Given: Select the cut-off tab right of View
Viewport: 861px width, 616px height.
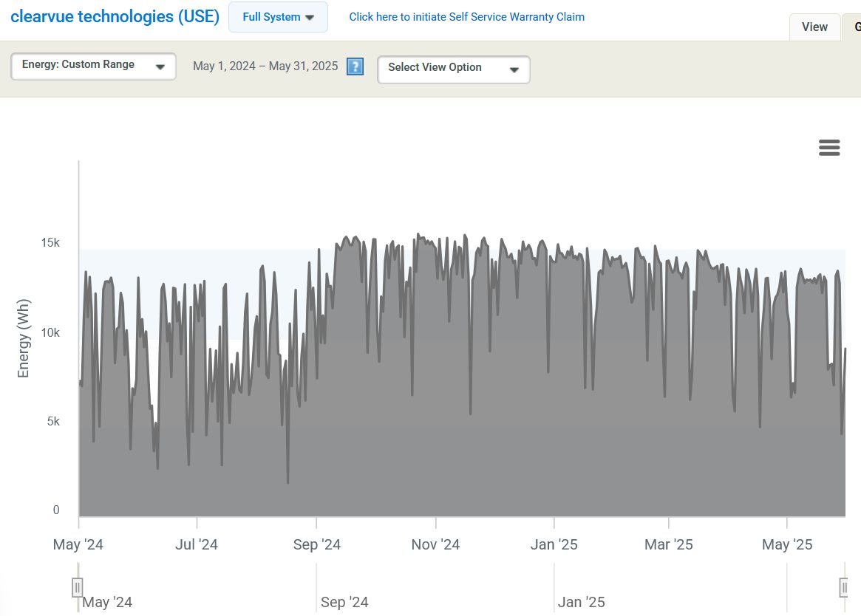Looking at the screenshot, I should [854, 27].
